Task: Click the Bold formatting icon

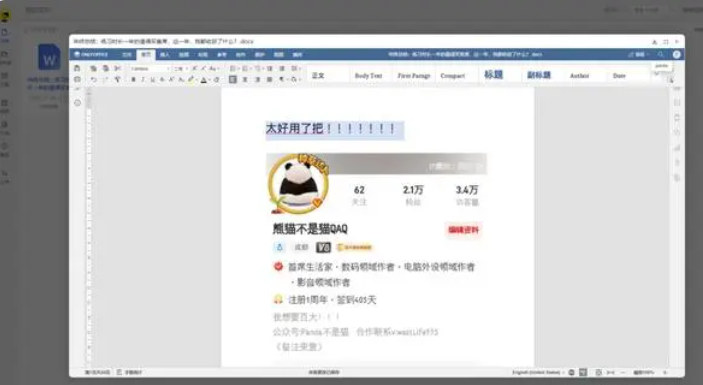Action: click(x=133, y=79)
